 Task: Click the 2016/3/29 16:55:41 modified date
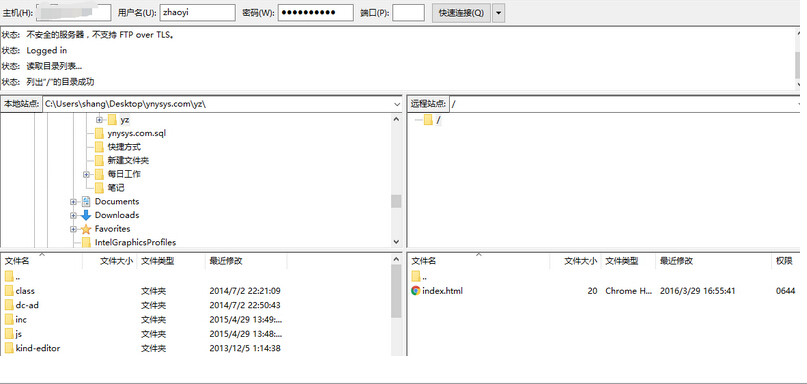[697, 291]
